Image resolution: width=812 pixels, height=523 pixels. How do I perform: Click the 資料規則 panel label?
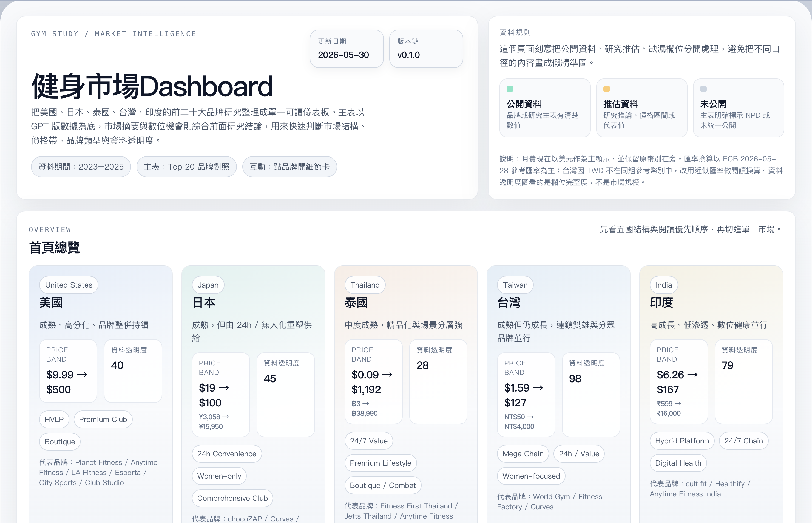(x=515, y=32)
